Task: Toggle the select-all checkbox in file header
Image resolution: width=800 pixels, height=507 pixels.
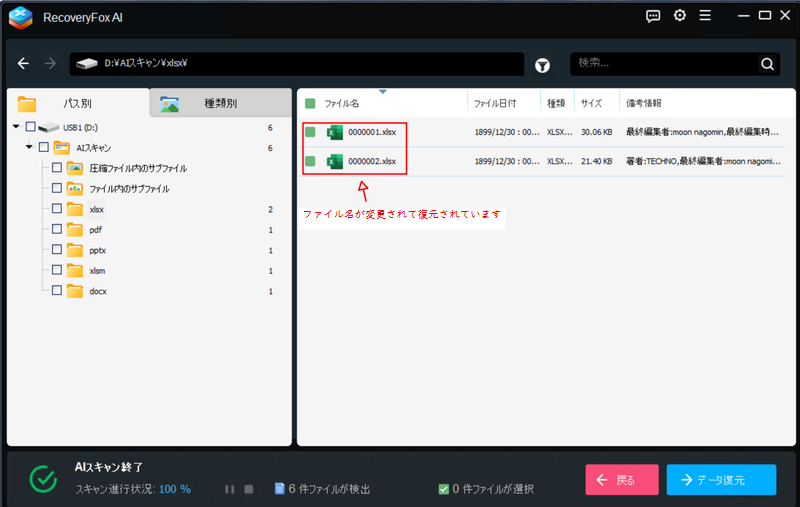Action: 310,103
